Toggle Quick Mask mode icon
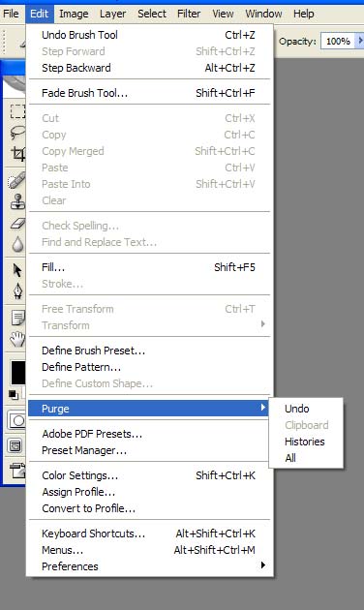Screen dimensions: 364x610 (17, 420)
